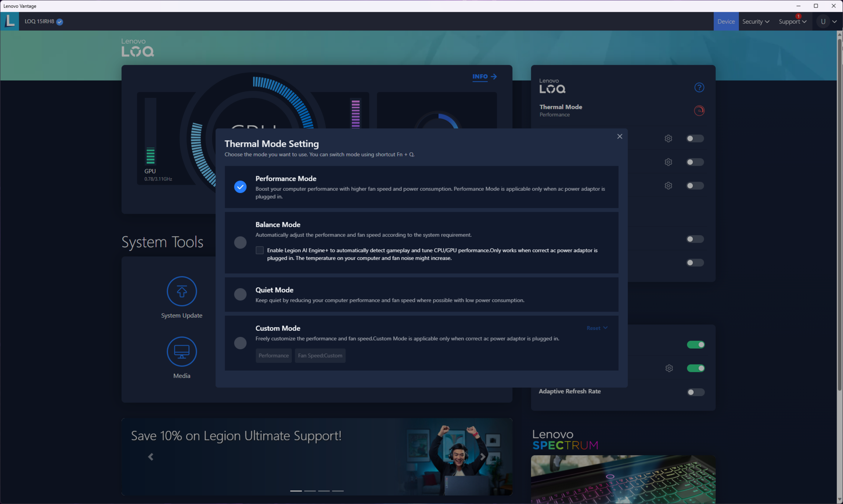
Task: Close the Thermal Mode Setting dialog
Action: pos(620,136)
